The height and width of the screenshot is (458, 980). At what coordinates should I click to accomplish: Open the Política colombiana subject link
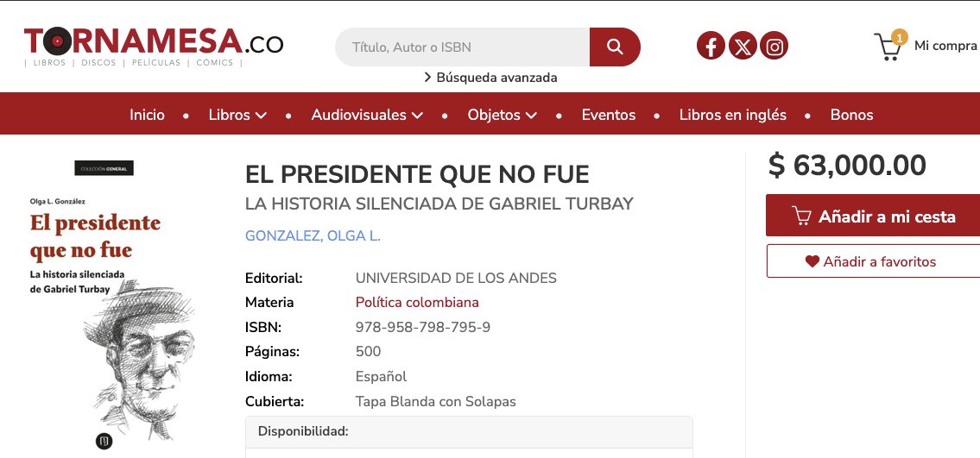point(417,303)
